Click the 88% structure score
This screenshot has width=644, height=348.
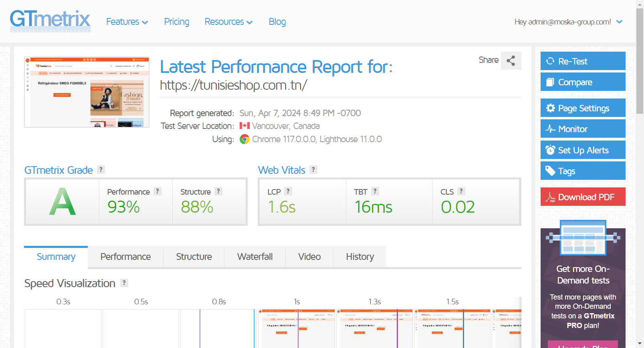tap(197, 207)
